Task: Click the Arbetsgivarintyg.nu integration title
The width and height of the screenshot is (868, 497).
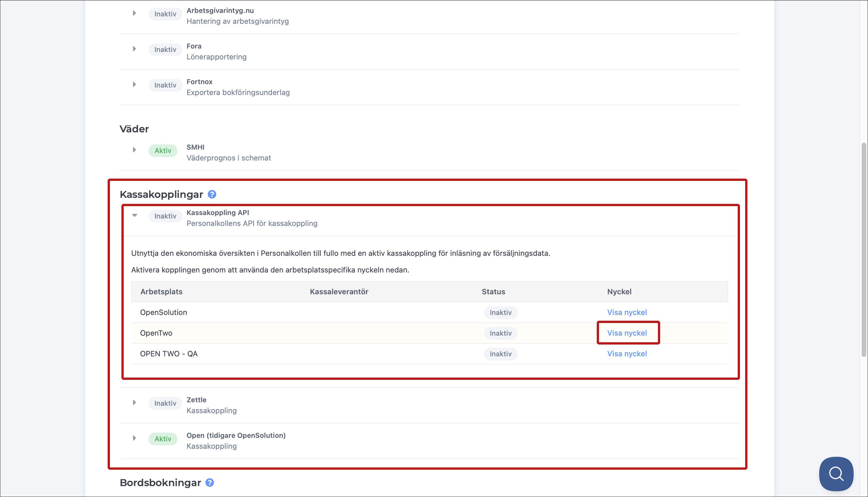Action: [220, 11]
